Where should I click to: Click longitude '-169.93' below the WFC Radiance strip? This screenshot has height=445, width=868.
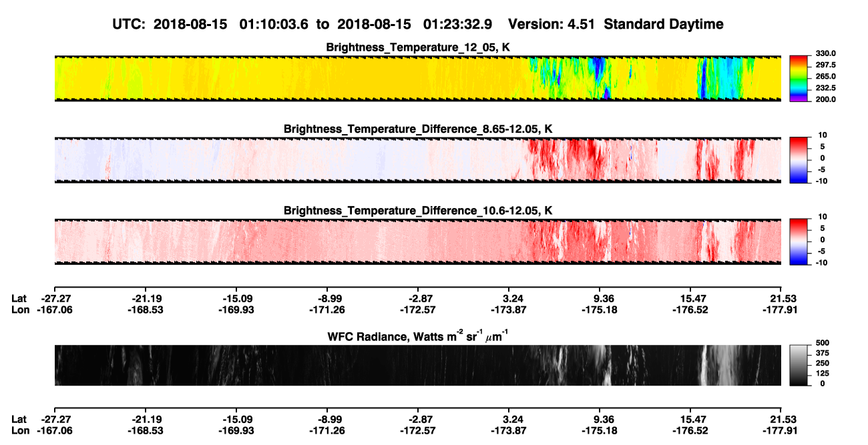click(x=236, y=431)
